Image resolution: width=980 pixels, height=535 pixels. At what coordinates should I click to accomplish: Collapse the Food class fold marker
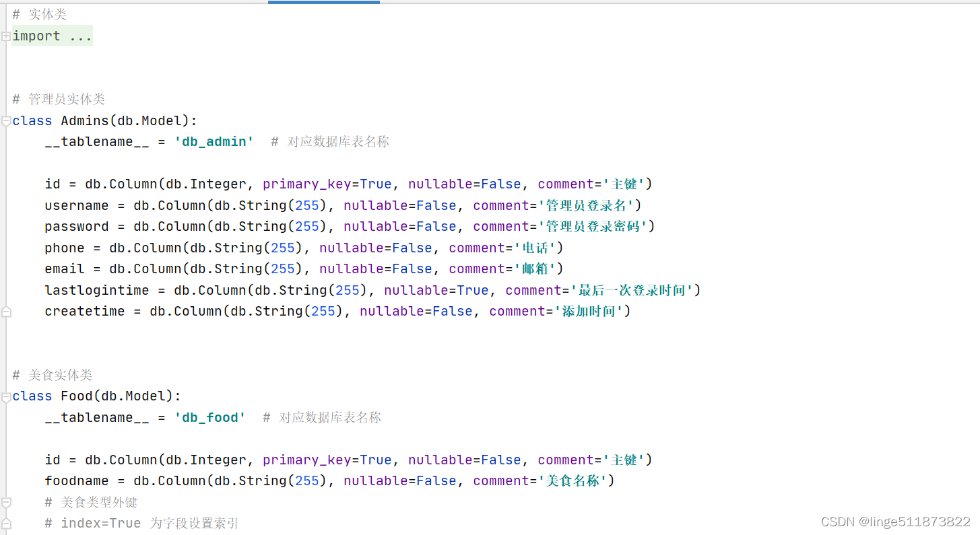6,396
